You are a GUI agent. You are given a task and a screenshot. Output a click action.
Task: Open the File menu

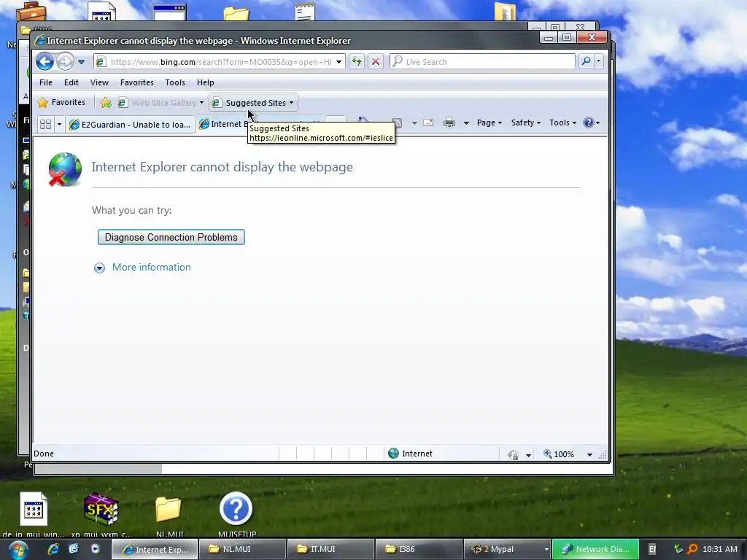click(46, 82)
